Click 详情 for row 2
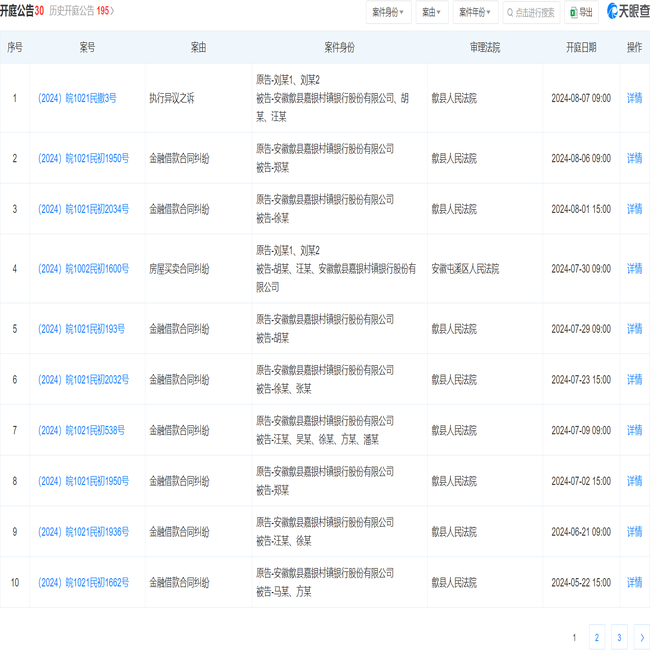 tap(634, 158)
